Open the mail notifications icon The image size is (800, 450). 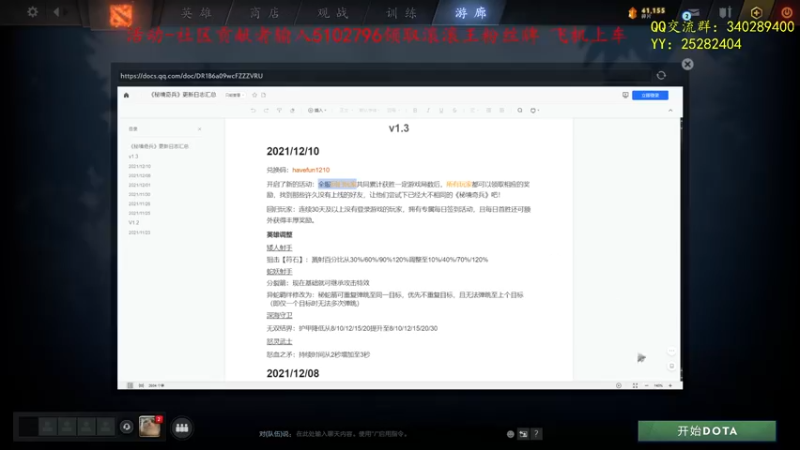691,13
